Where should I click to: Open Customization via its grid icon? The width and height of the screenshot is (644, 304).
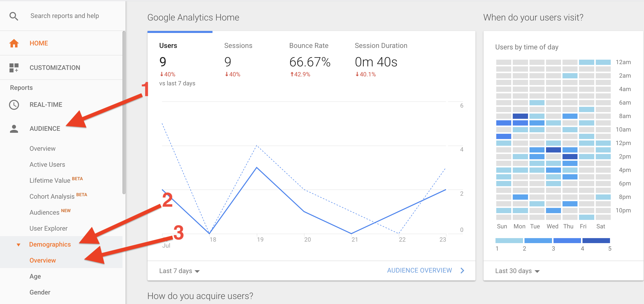(14, 67)
